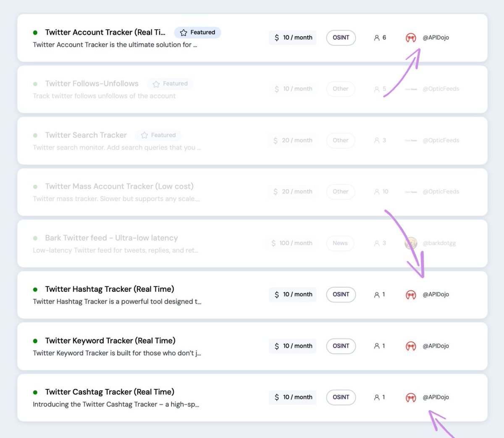Click $20 / month price on Search Tracker

point(293,141)
